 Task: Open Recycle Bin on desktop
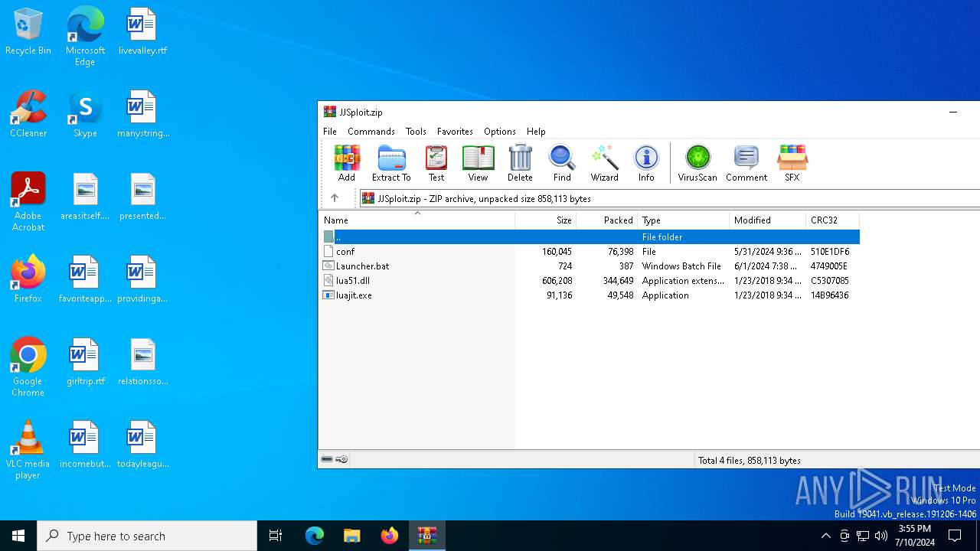28,31
